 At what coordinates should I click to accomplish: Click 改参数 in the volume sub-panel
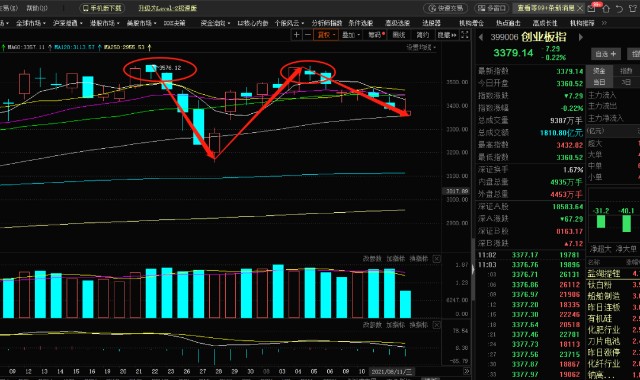[x=372, y=259]
